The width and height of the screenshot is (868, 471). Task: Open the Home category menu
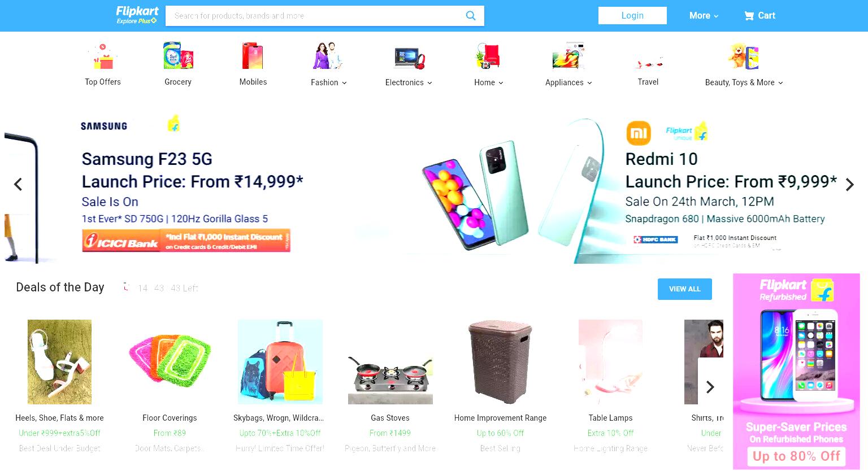(489, 82)
